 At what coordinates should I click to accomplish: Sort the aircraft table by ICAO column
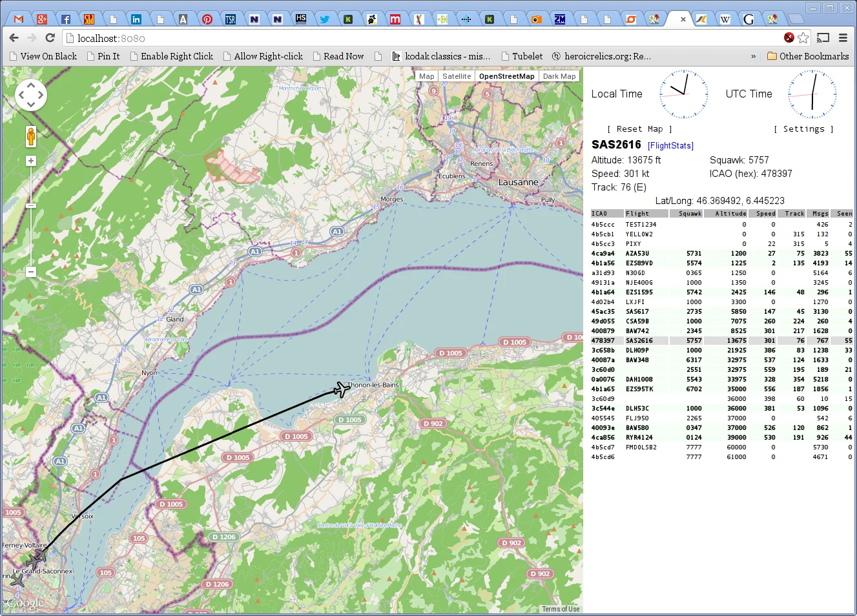(x=607, y=214)
